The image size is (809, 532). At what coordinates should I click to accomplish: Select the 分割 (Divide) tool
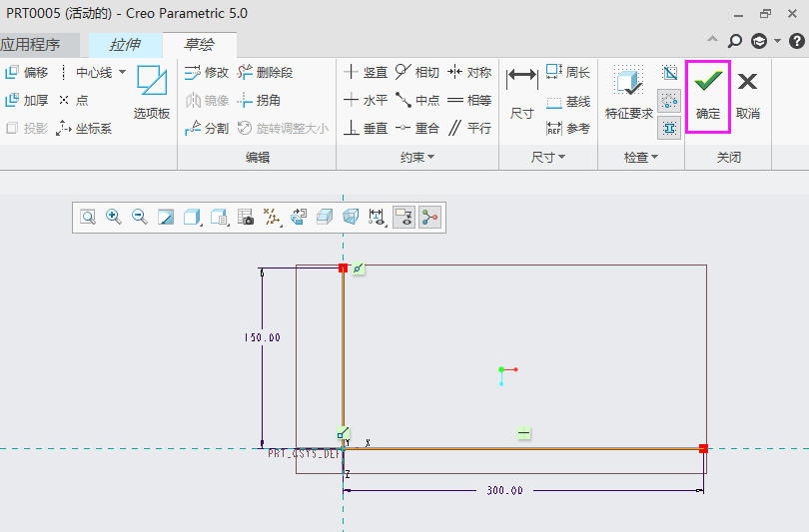pos(207,128)
